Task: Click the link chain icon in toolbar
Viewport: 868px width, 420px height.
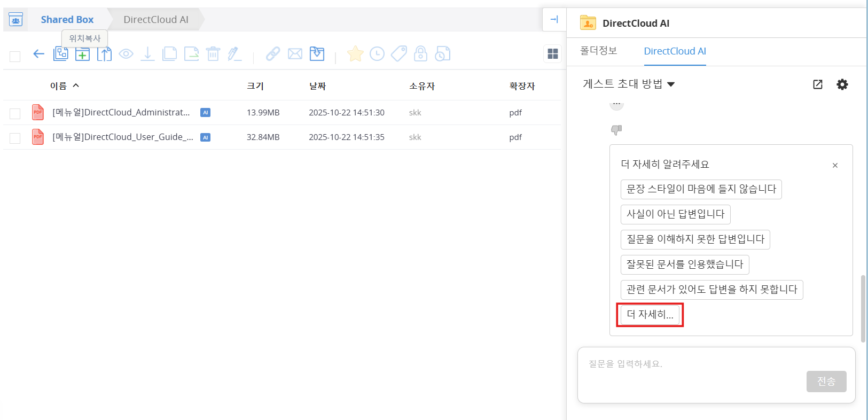Action: click(x=273, y=54)
